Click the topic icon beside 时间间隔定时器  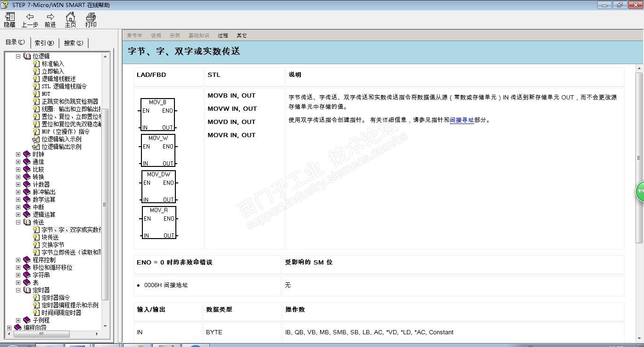pyautogui.click(x=36, y=313)
